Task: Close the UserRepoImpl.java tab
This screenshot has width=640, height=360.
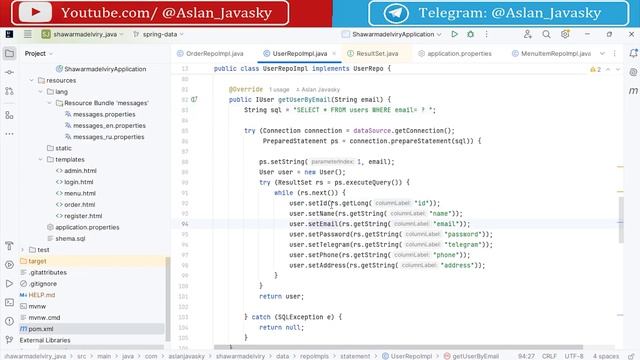Action: click(x=334, y=53)
